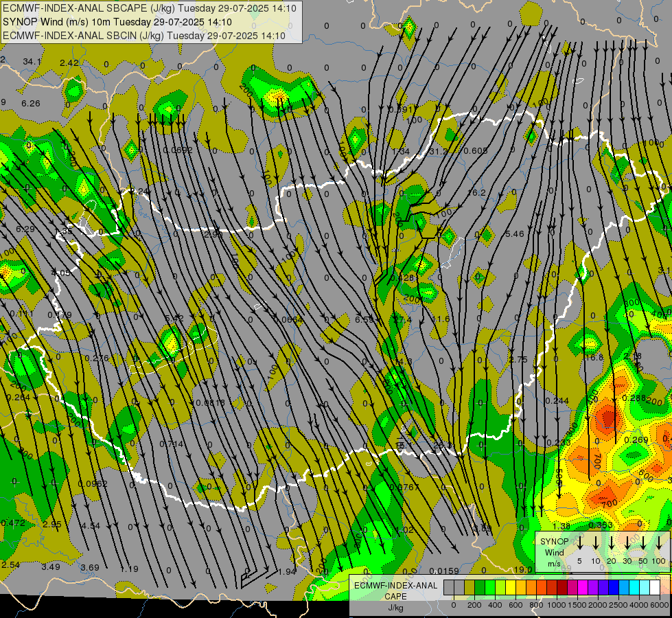
Task: Click the 6.26 value on the map
Action: tap(31, 104)
